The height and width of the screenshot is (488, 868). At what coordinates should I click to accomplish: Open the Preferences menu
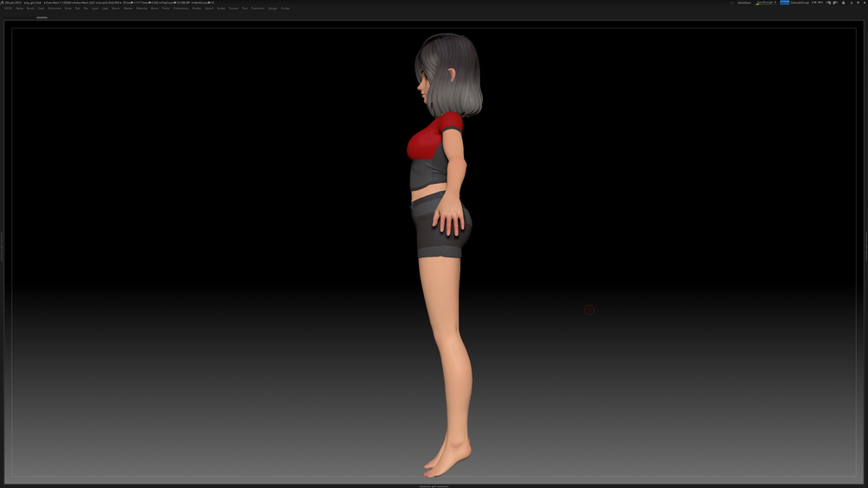[x=181, y=9]
